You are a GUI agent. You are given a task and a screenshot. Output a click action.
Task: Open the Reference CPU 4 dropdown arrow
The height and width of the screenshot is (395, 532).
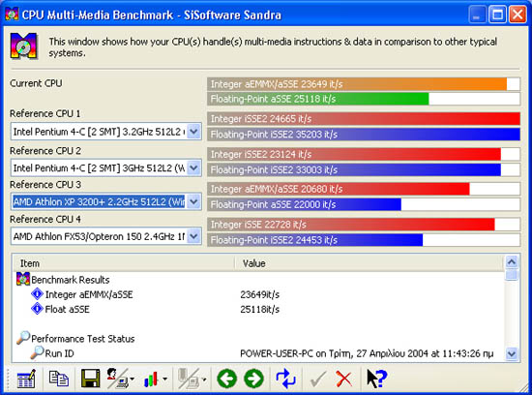point(193,236)
